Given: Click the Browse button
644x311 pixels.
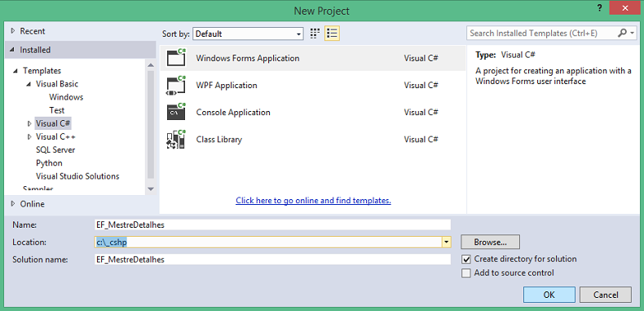Looking at the screenshot, I should point(491,242).
